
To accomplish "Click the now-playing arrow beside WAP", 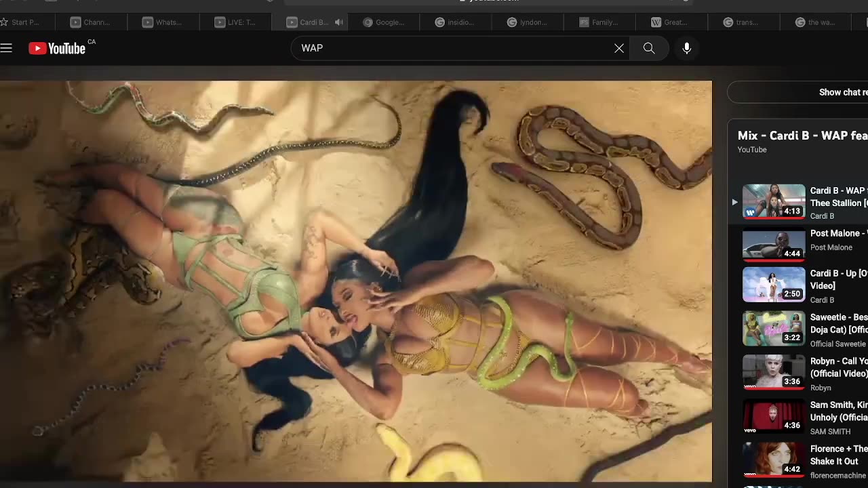I will [734, 202].
